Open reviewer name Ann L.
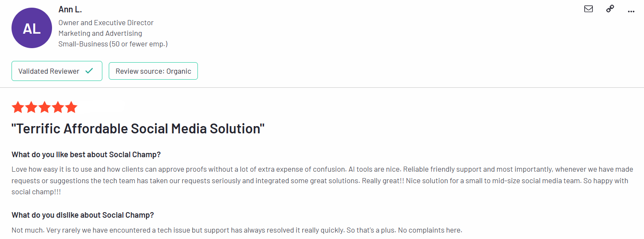644x239 pixels. [x=70, y=9]
